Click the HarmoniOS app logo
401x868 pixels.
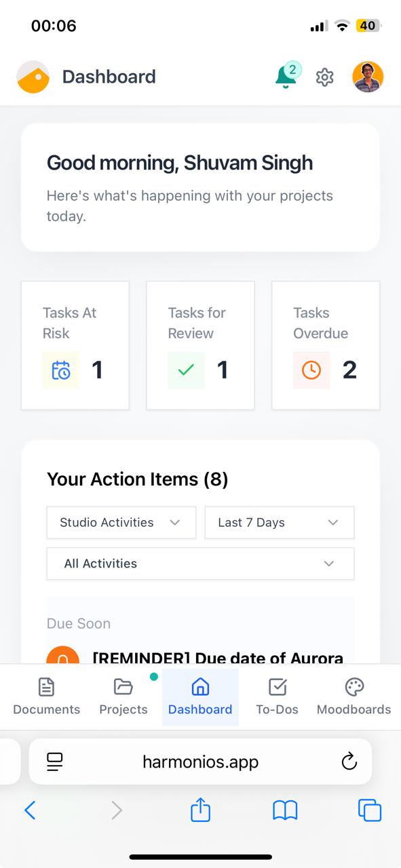click(x=33, y=77)
